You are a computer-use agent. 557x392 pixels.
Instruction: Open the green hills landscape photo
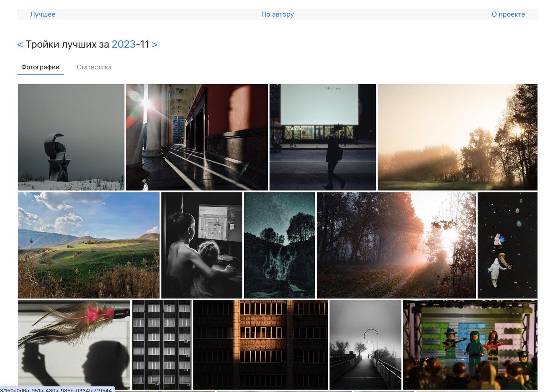[x=88, y=245]
